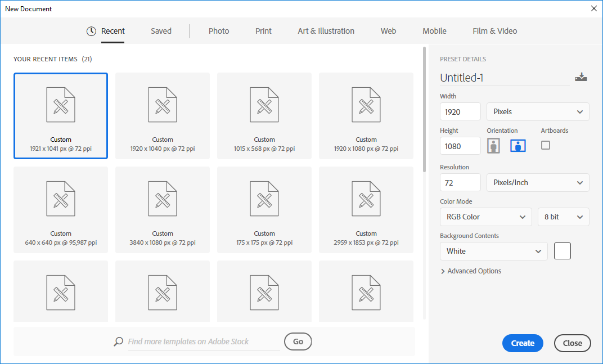Select portrait orientation icon
603x364 pixels.
493,146
